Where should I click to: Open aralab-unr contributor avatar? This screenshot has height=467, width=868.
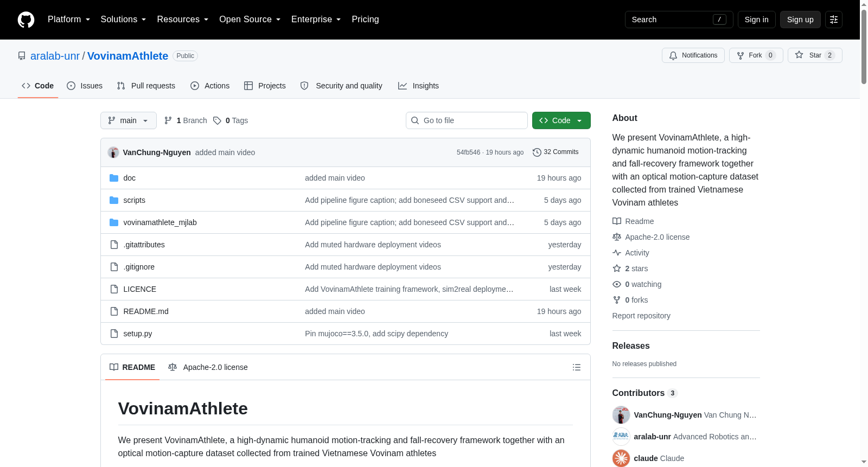point(621,437)
